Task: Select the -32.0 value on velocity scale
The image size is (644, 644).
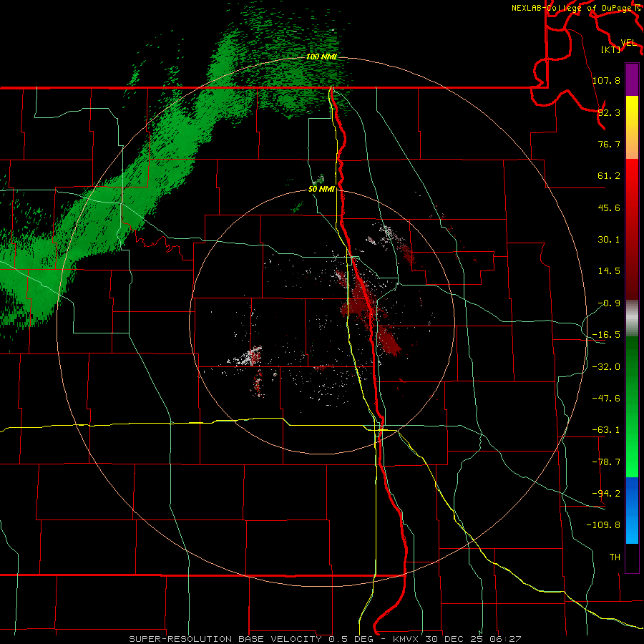Action: (606, 367)
